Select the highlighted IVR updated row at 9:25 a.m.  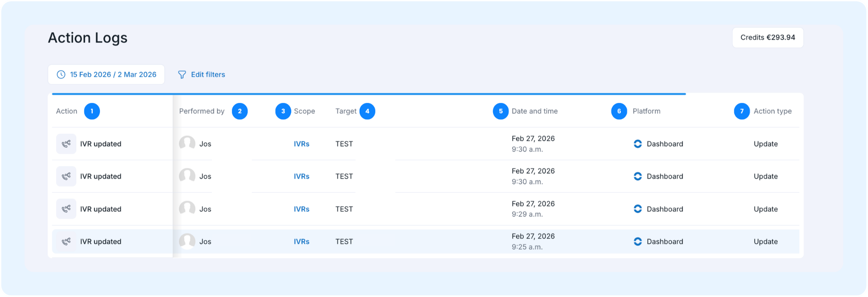[426, 241]
